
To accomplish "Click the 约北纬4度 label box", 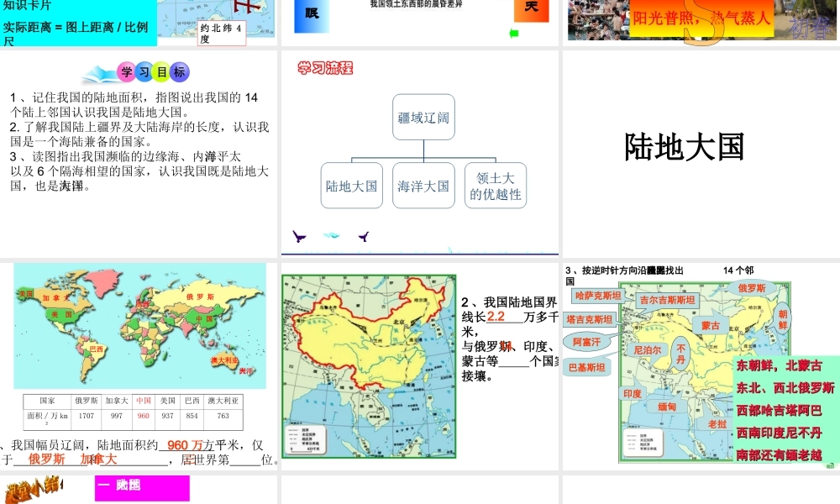I will point(222,33).
